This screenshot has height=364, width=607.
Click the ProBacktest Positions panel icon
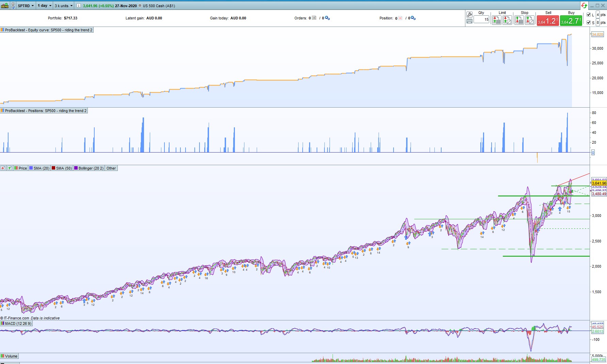2,111
